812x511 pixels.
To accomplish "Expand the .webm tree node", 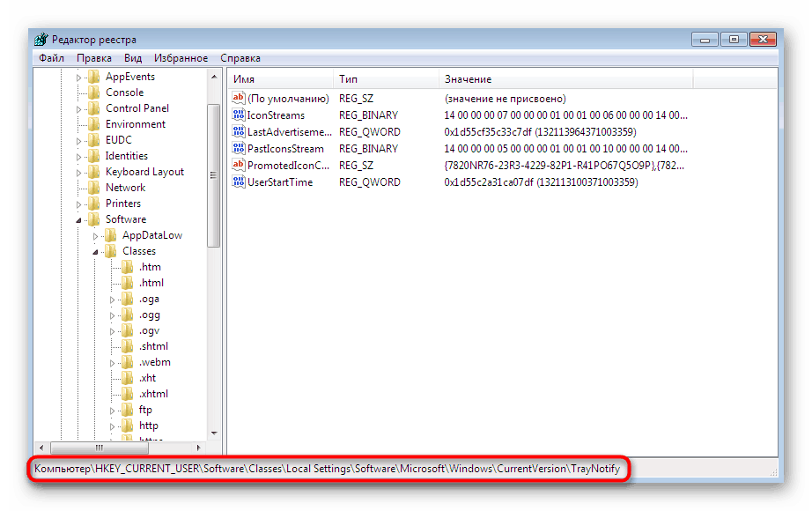I will pos(112,363).
